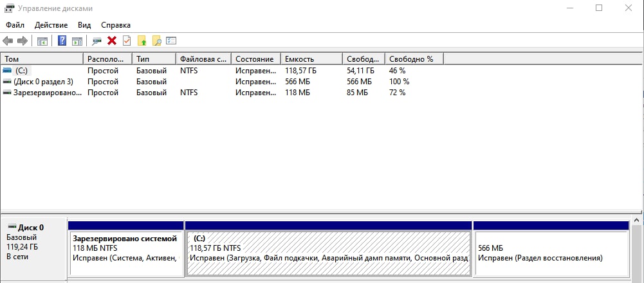644x283 pixels.
Task: Click the Disk Management title bar icon
Action: 10,8
